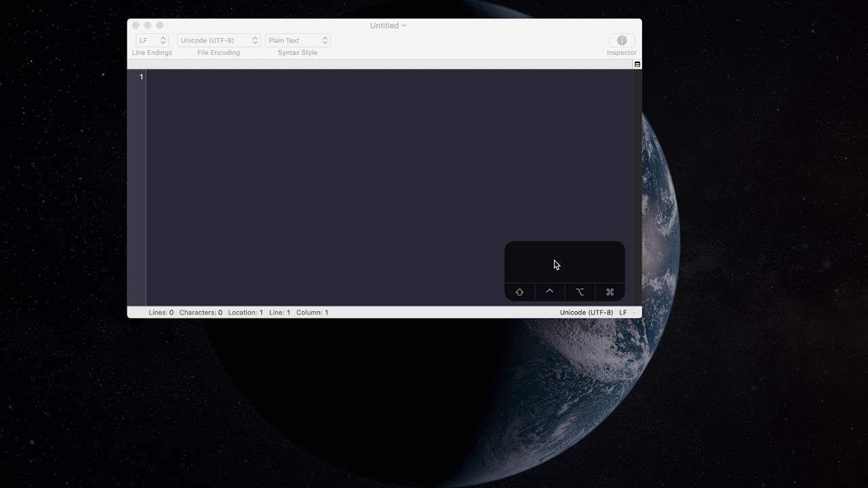
Task: Click the Control key caret icon
Action: [x=550, y=291]
